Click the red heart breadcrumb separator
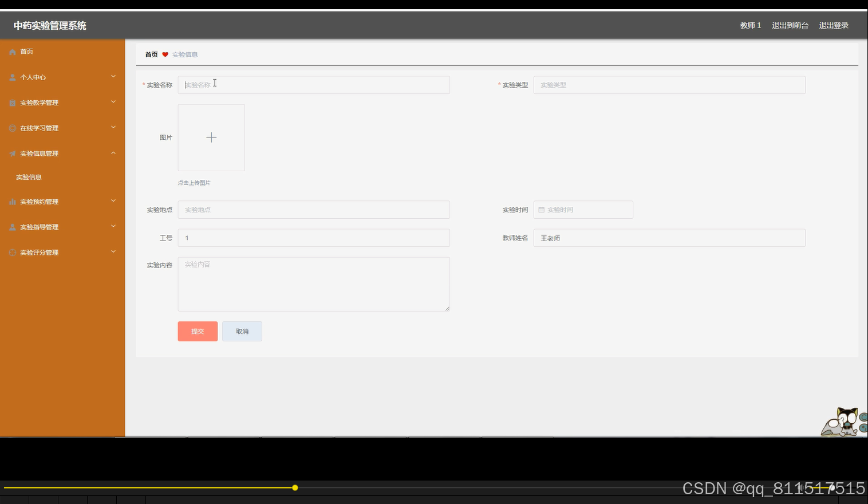Image resolution: width=868 pixels, height=504 pixels. [165, 54]
